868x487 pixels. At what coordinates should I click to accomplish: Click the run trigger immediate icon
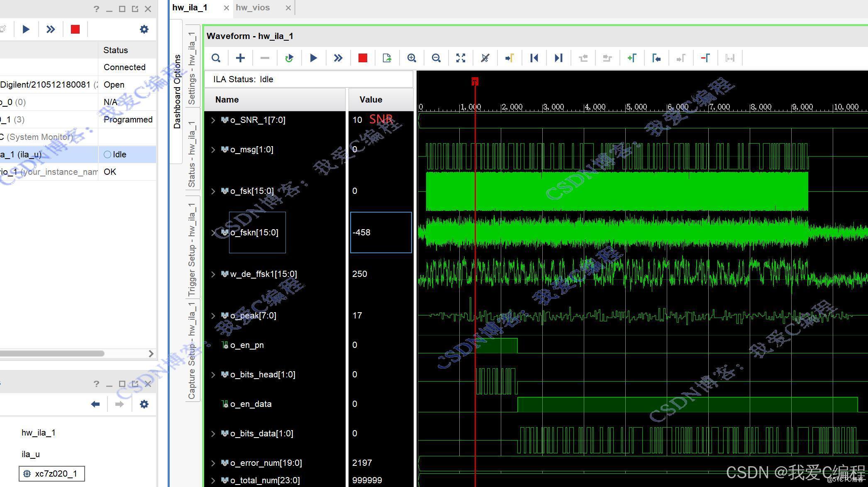coord(338,58)
